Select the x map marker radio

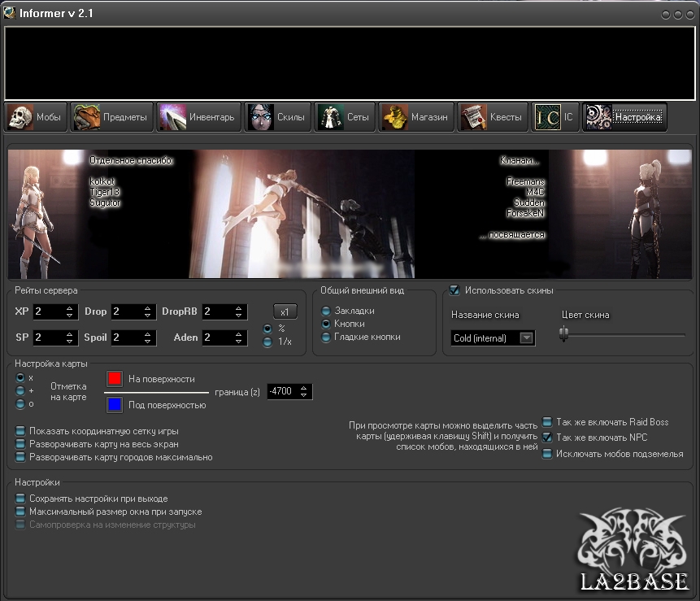click(20, 377)
